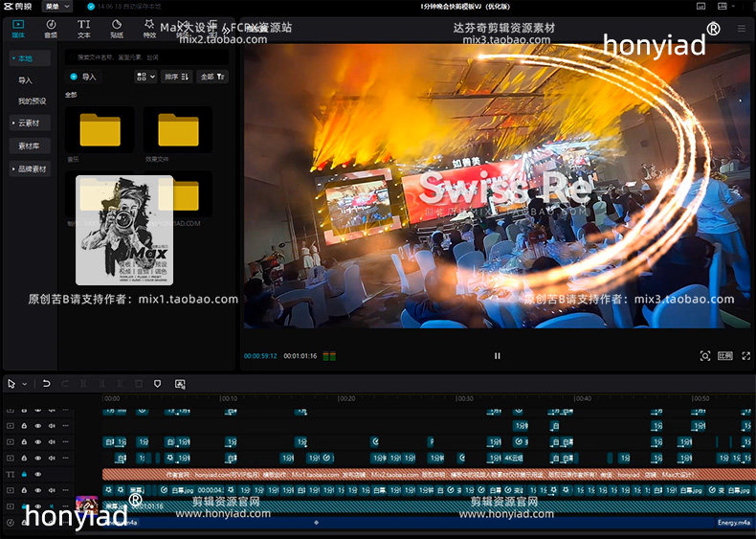This screenshot has width=756, height=539.
Task: Click the TI text track type icon
Action: (x=11, y=474)
